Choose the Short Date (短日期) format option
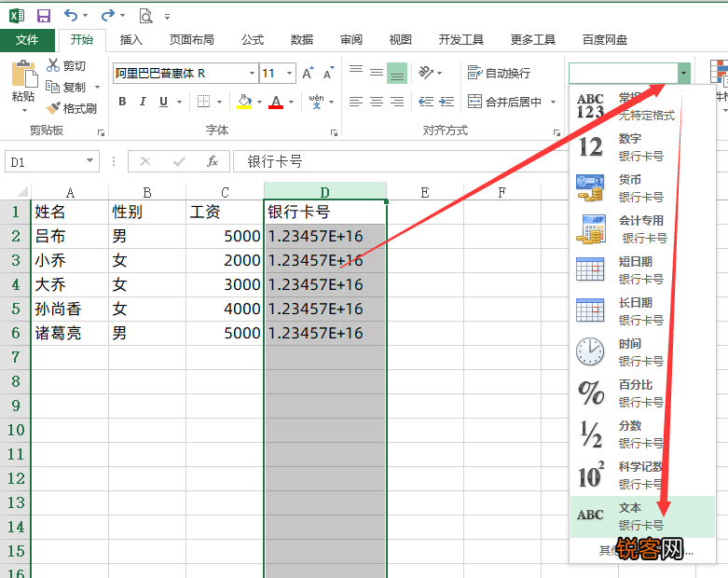This screenshot has height=578, width=728. click(642, 269)
